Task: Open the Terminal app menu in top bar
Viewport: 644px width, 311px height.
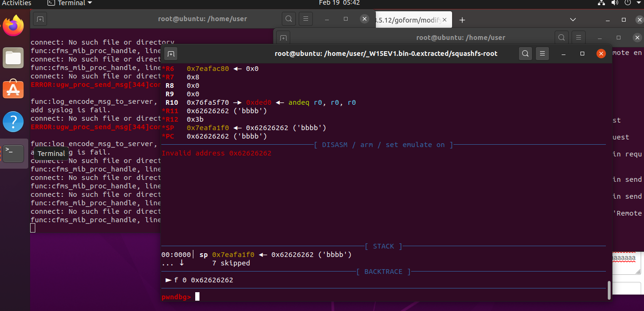Action: tap(71, 3)
